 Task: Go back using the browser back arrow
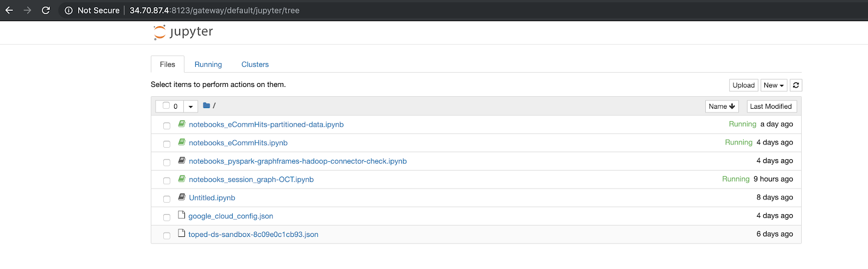(9, 10)
